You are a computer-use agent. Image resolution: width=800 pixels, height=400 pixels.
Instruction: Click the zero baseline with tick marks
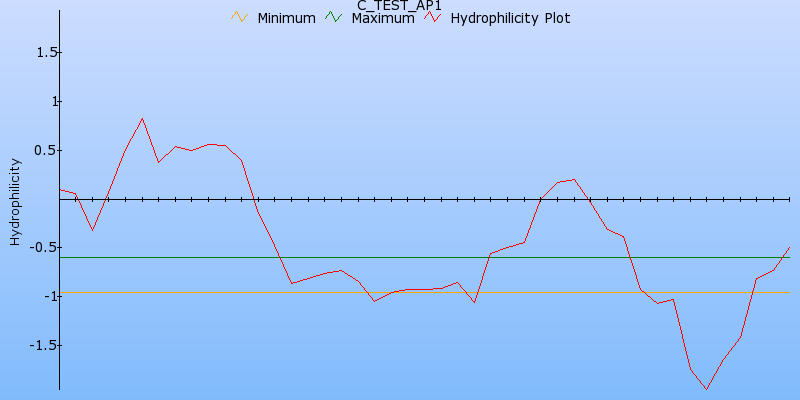400,199
